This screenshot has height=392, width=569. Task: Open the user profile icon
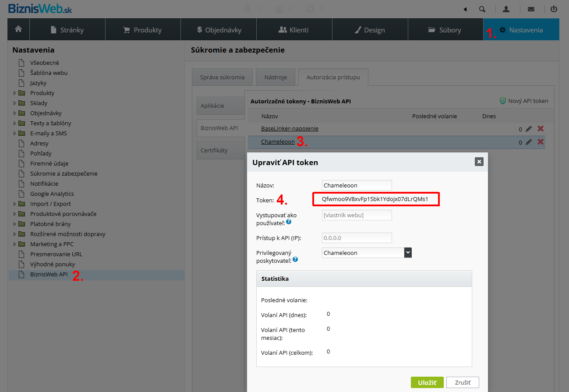click(x=506, y=9)
